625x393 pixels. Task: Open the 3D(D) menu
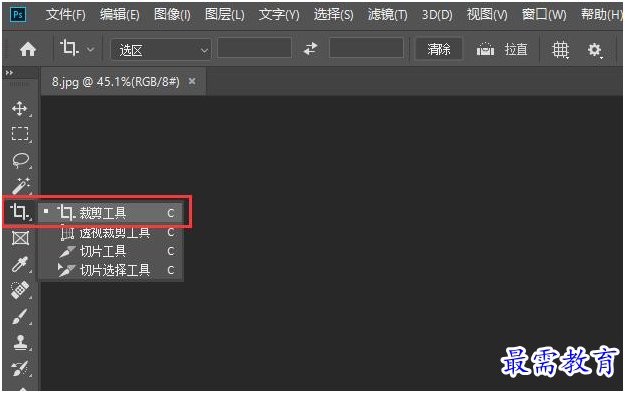pyautogui.click(x=437, y=15)
